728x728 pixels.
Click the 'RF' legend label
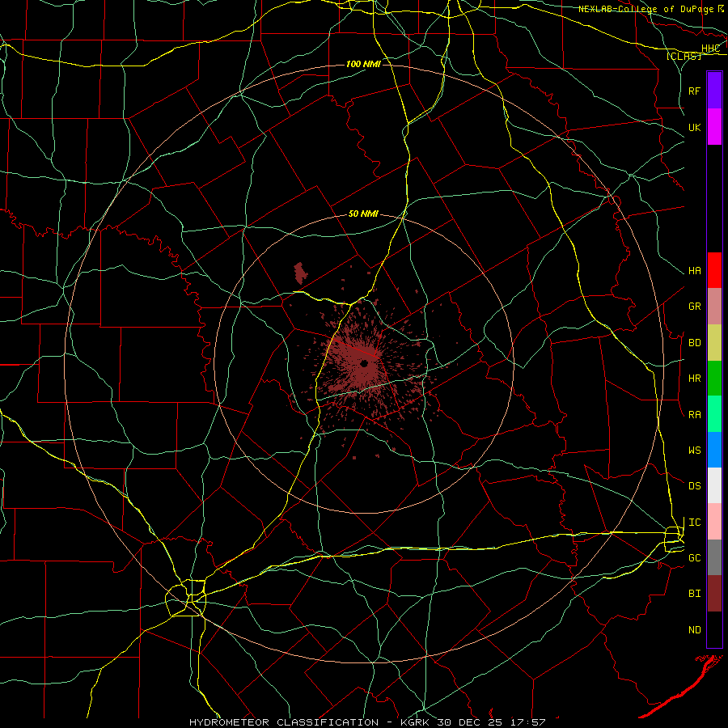694,91
